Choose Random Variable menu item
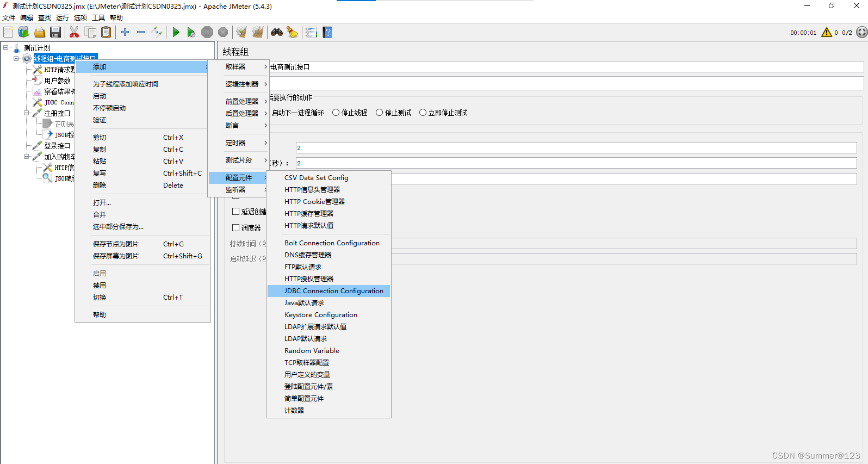 (x=328, y=351)
